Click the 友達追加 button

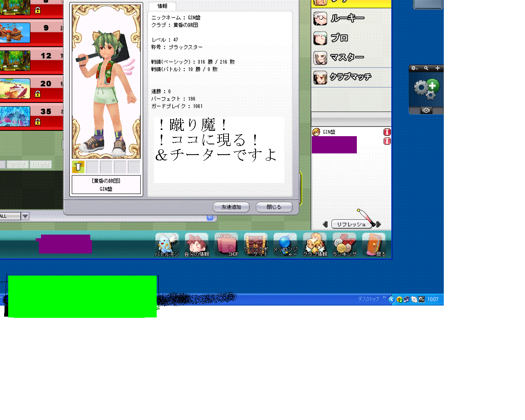(231, 207)
